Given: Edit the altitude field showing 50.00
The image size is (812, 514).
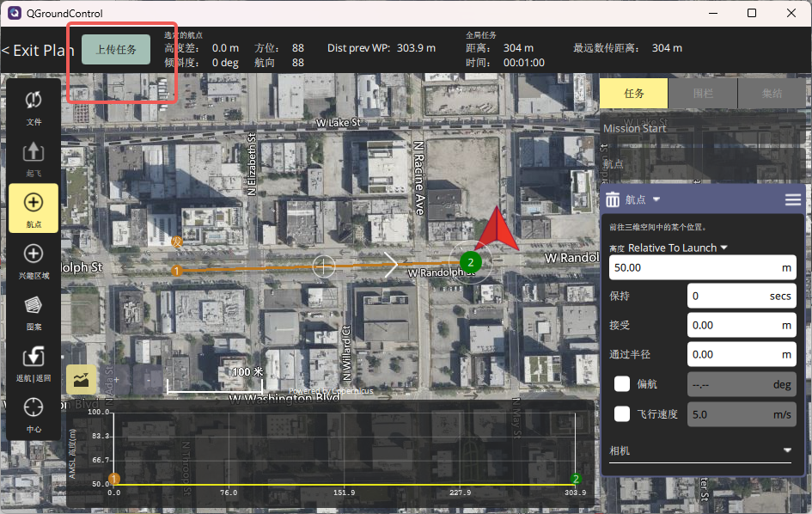Looking at the screenshot, I should click(703, 267).
